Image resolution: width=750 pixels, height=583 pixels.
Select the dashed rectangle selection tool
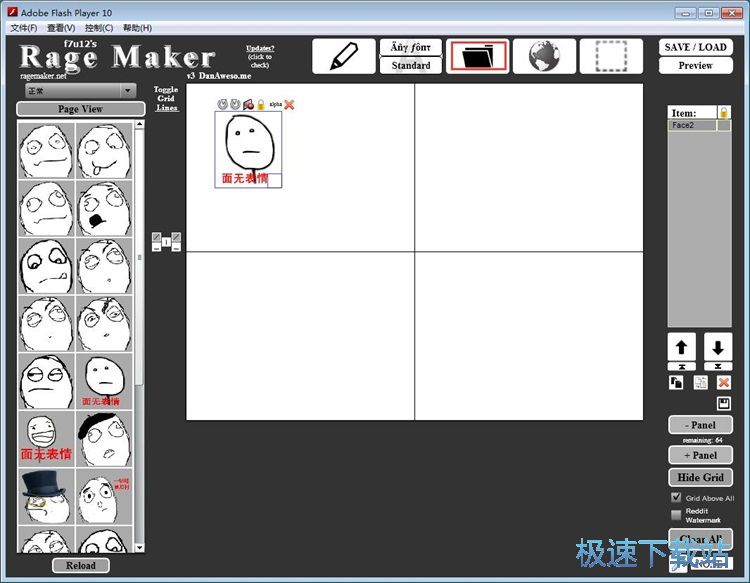tap(611, 56)
